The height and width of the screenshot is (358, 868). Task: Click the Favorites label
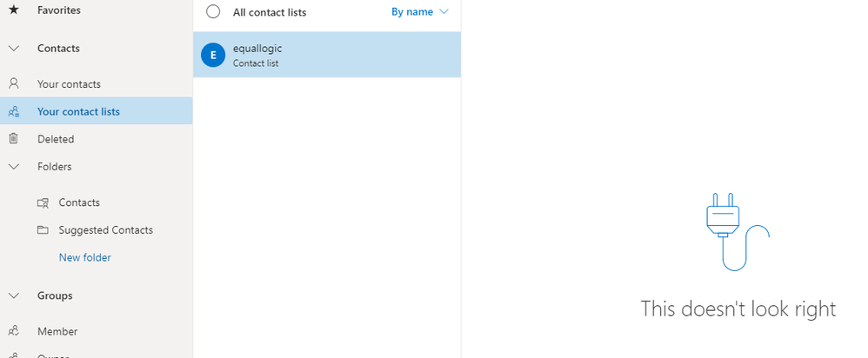(x=58, y=10)
